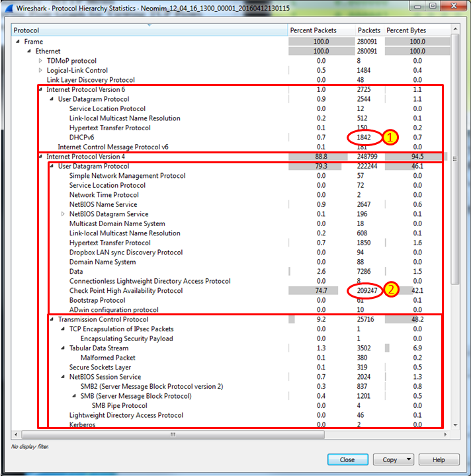Screen dimensions: 471x476
Task: Click the Wireshark shark fin title icon
Action: (9, 8)
